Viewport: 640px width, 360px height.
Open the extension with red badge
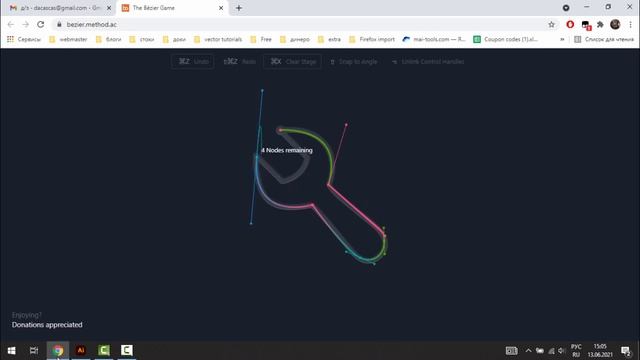pos(586,25)
